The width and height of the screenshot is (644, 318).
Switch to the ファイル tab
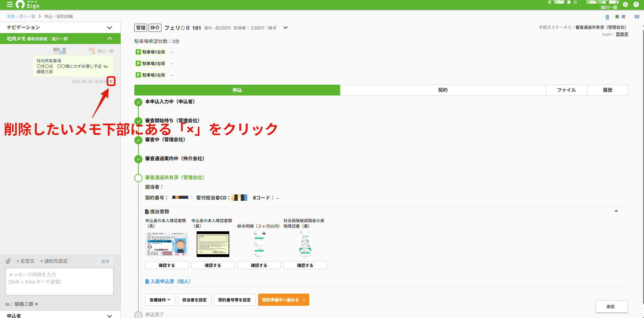[x=566, y=90]
